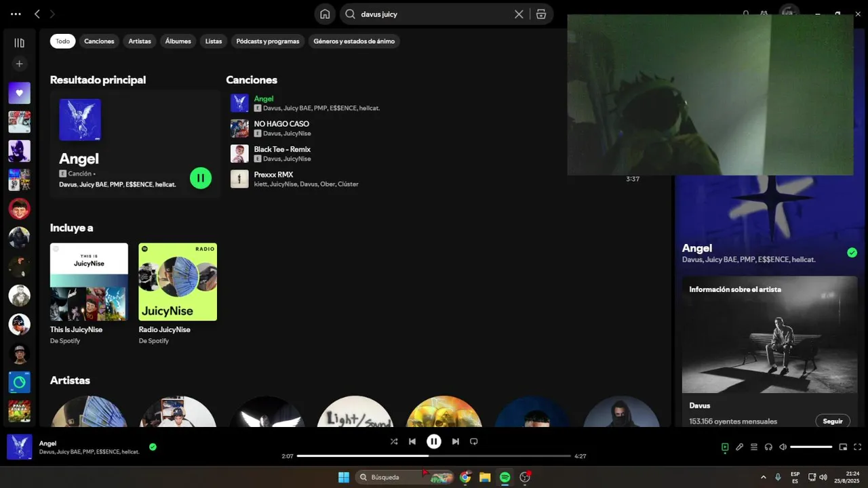Clear the search text with X icon
868x488 pixels.
tap(519, 14)
